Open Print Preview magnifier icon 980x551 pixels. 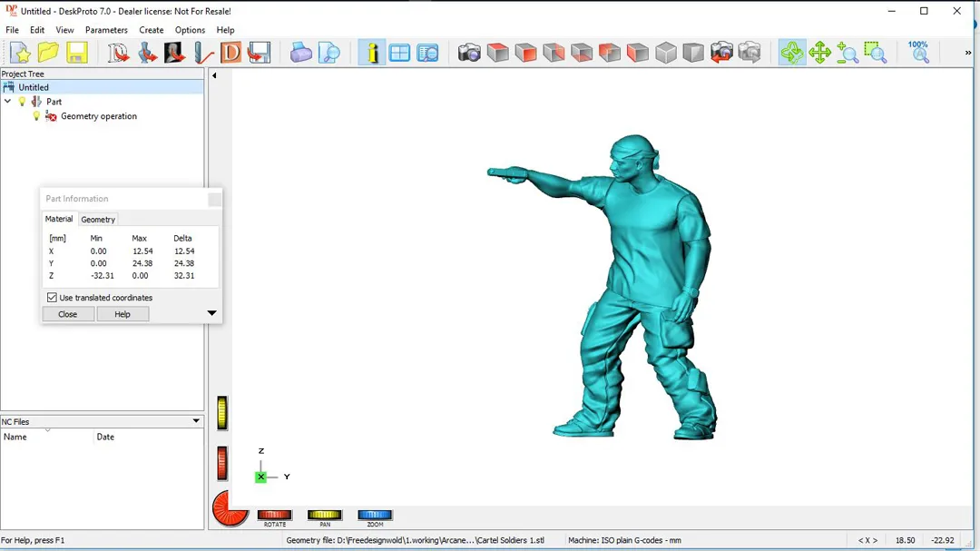tap(328, 53)
